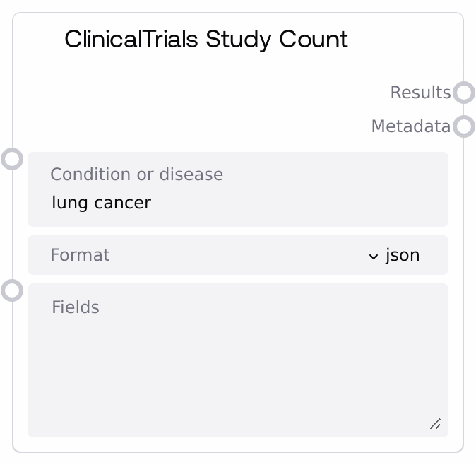This screenshot has height=465, width=476.
Task: Click the Fields label text
Action: (x=76, y=307)
